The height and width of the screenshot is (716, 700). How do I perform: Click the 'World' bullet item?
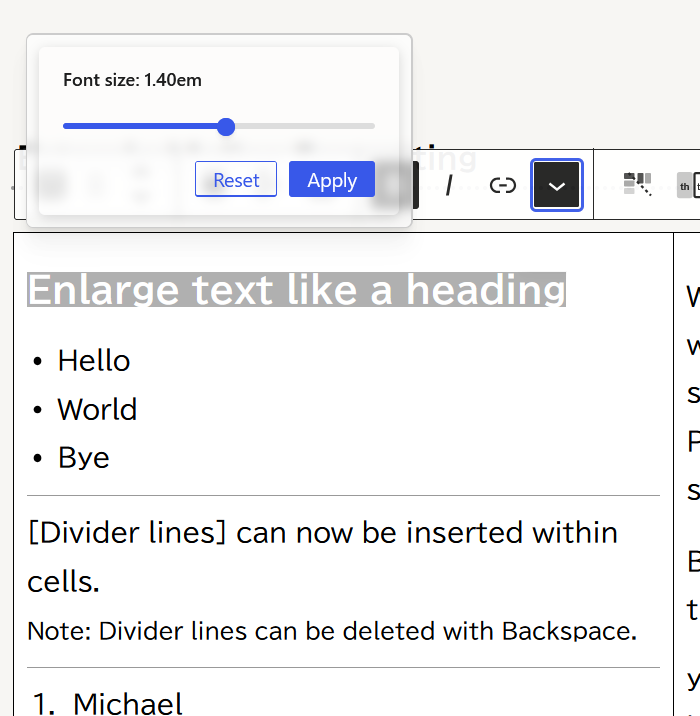click(x=97, y=409)
